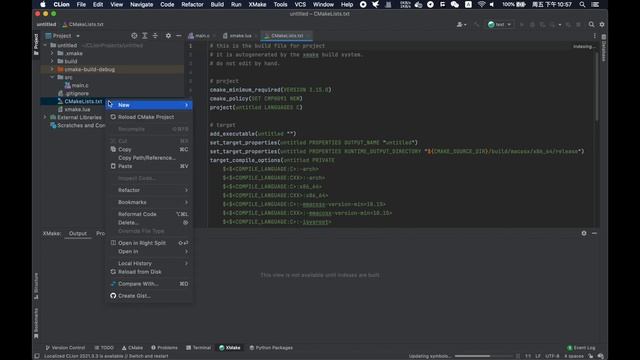640x360 pixels.
Task: Click the editor vertical scrollbar
Action: [596, 86]
